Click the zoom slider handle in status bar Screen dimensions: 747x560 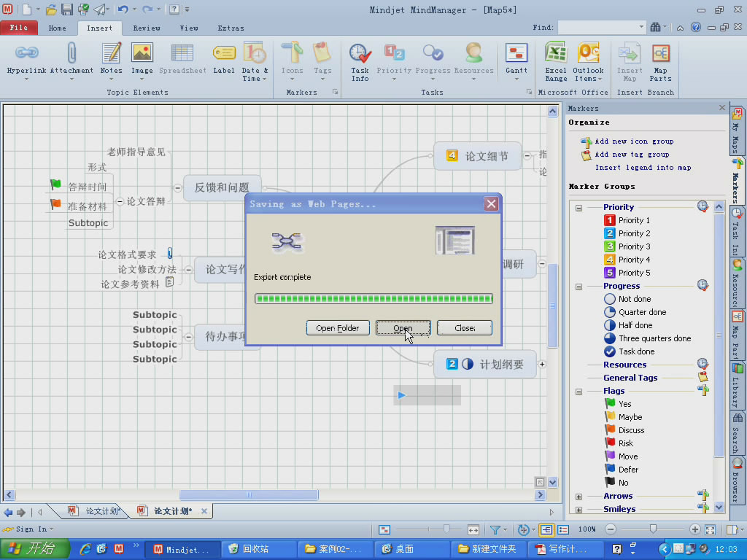point(653,529)
